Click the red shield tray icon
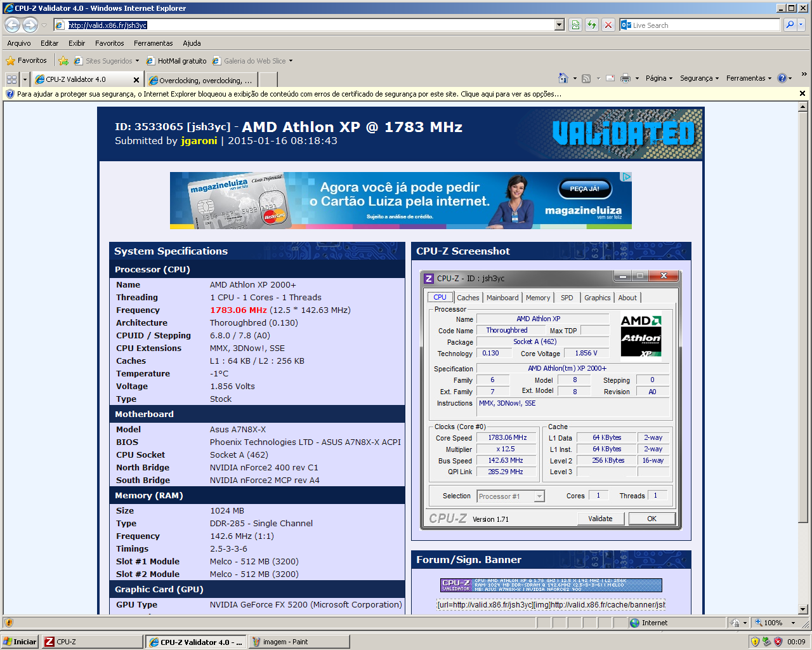 [x=778, y=642]
